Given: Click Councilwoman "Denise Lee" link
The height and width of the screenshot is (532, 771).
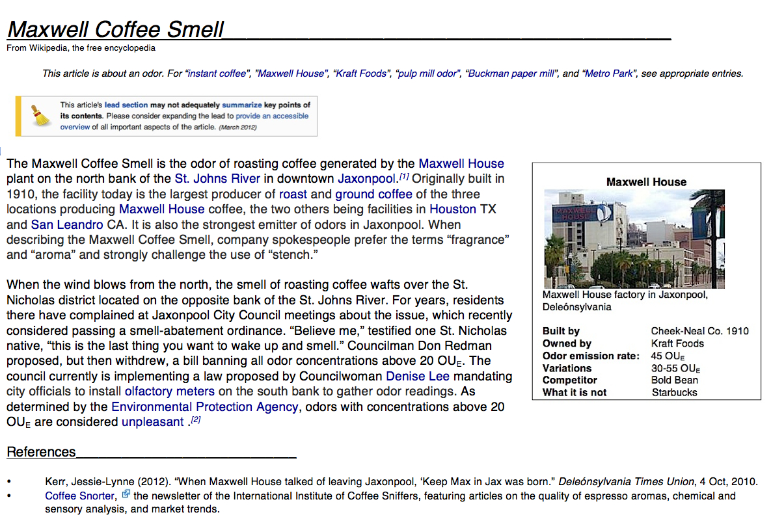Looking at the screenshot, I should (419, 377).
